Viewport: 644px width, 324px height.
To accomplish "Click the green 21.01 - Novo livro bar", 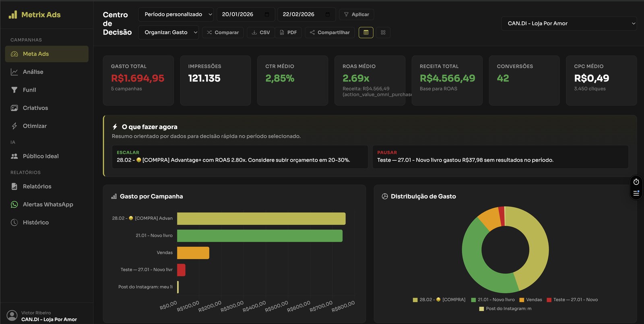I will point(260,236).
